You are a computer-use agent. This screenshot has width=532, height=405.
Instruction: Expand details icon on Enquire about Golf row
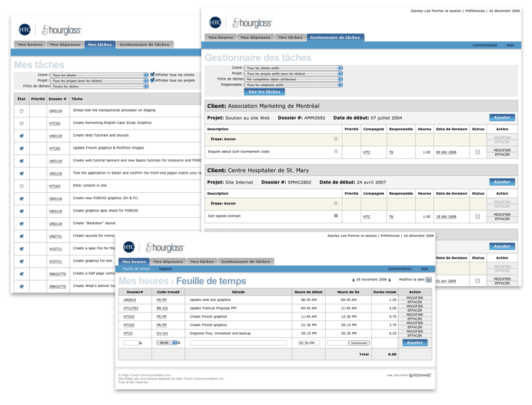tap(336, 152)
